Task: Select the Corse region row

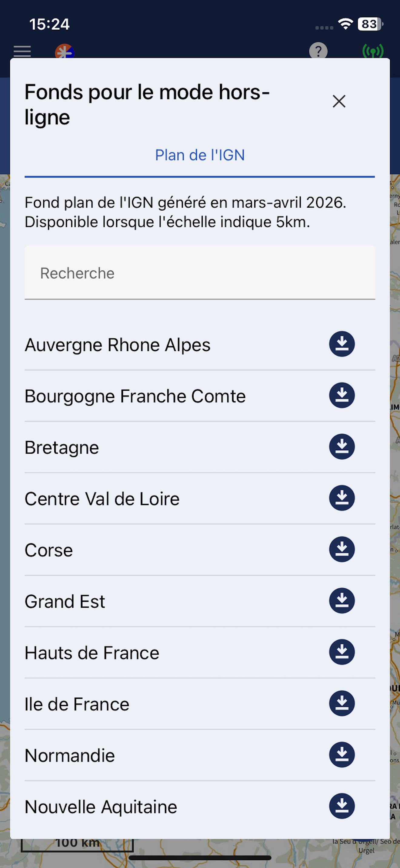Action: 200,550
